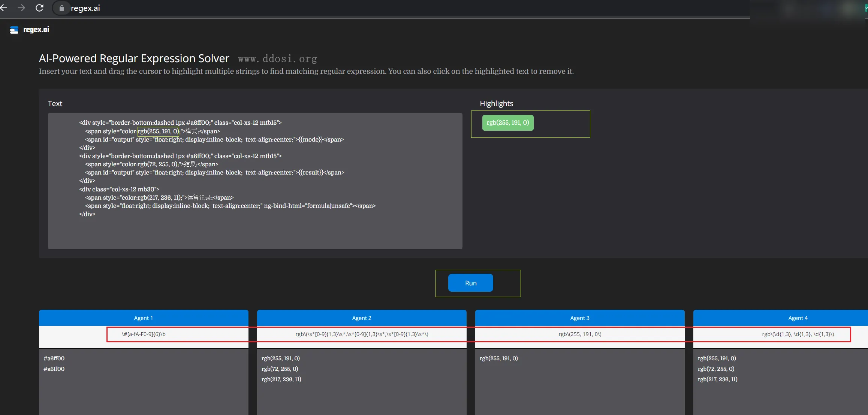Click Agent 2 regex pattern field
The height and width of the screenshot is (415, 868).
(x=362, y=334)
